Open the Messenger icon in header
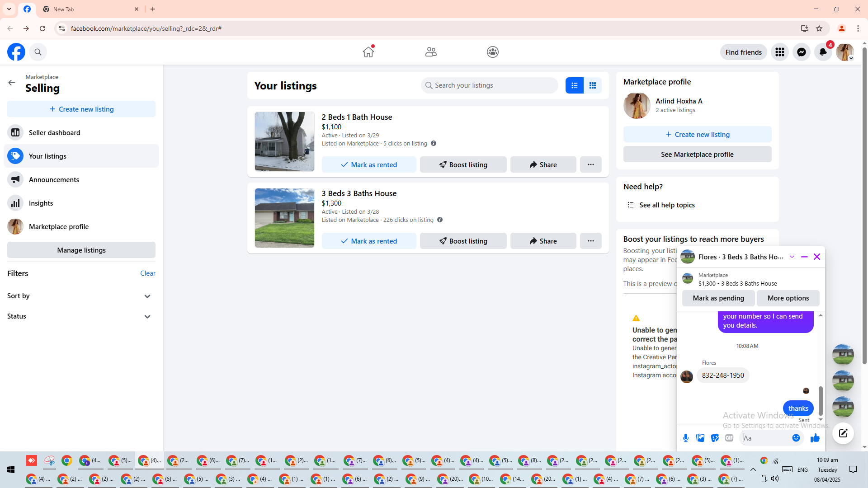The width and height of the screenshot is (868, 488). (801, 52)
